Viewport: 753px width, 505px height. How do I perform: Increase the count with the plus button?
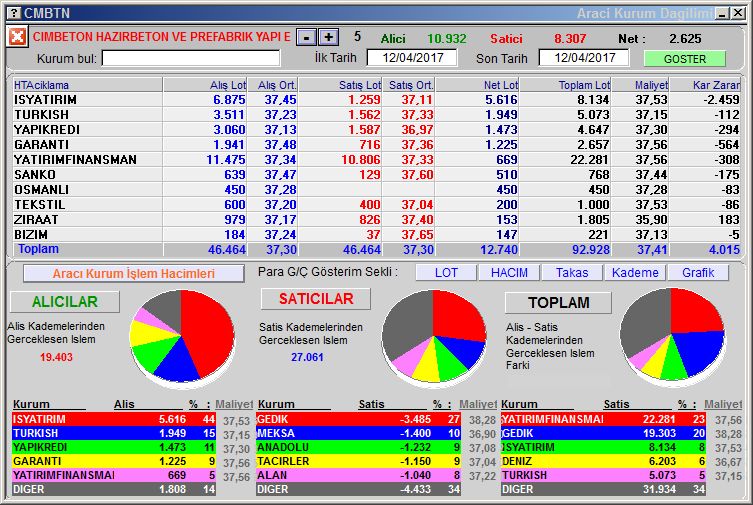pos(328,37)
